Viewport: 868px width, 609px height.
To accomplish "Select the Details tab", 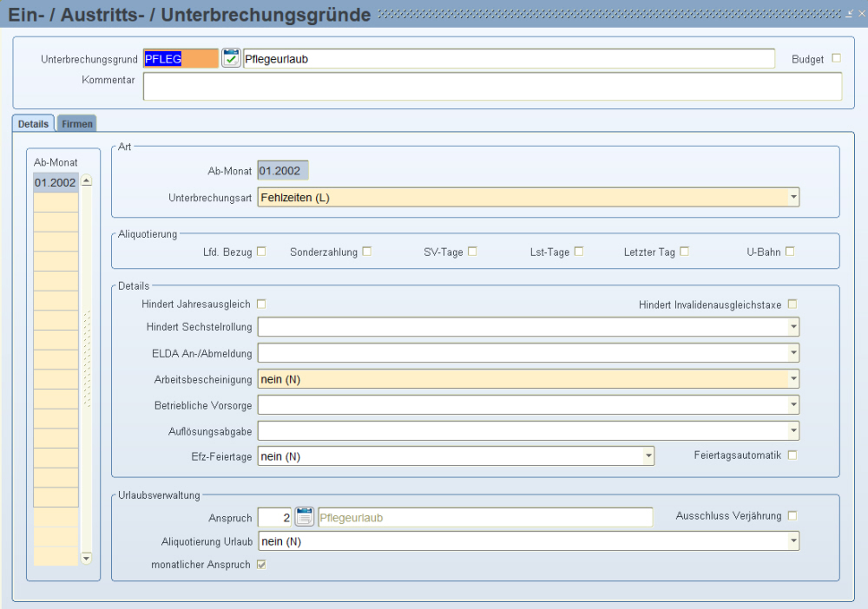I will 33,124.
